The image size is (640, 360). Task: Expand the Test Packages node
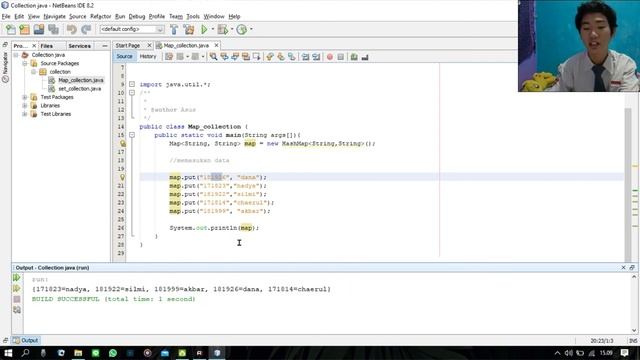pos(25,97)
